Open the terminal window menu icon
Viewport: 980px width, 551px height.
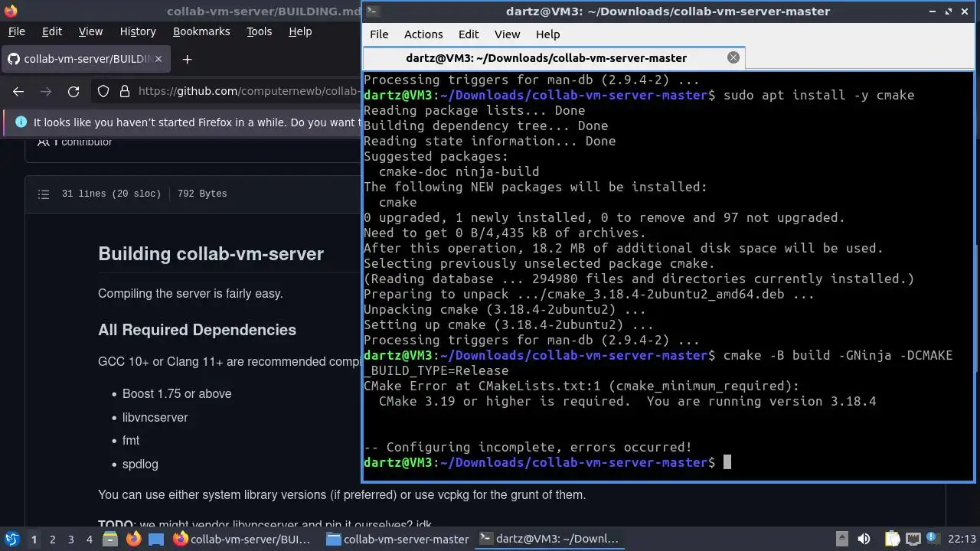(371, 11)
